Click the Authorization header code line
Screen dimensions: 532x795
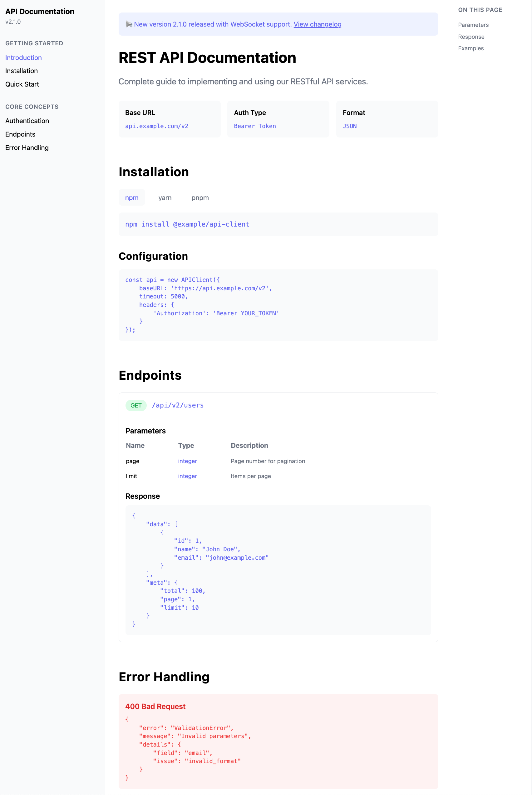point(216,313)
